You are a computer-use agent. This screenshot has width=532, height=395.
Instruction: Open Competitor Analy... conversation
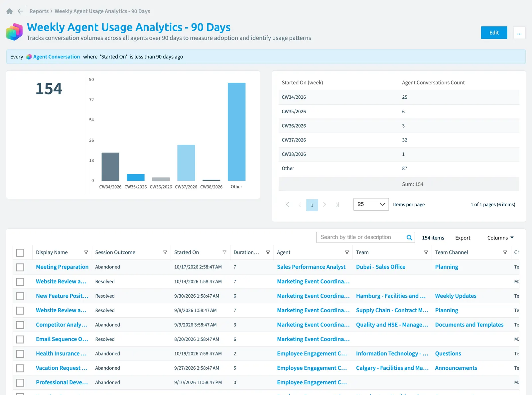tap(62, 325)
